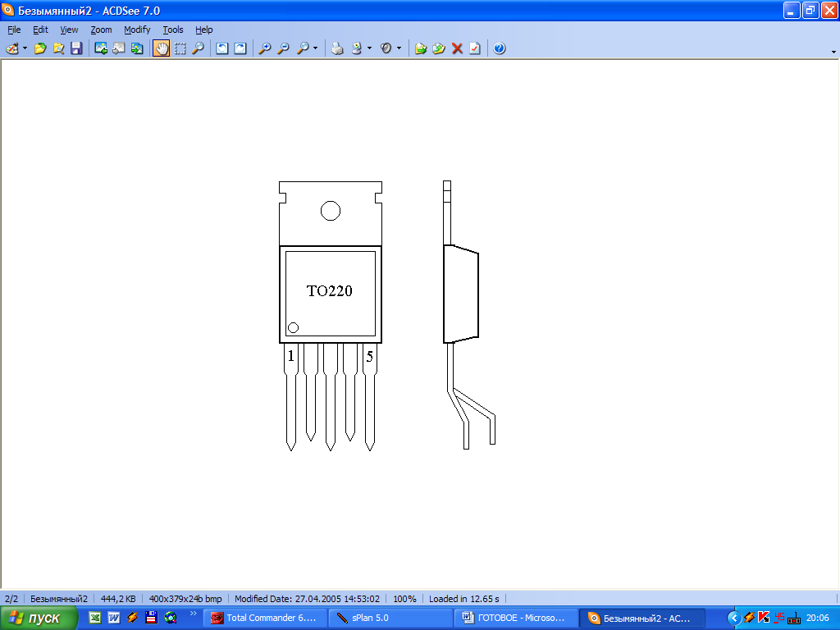
Task: Click the 400x379x24b bmp status entry
Action: [185, 598]
